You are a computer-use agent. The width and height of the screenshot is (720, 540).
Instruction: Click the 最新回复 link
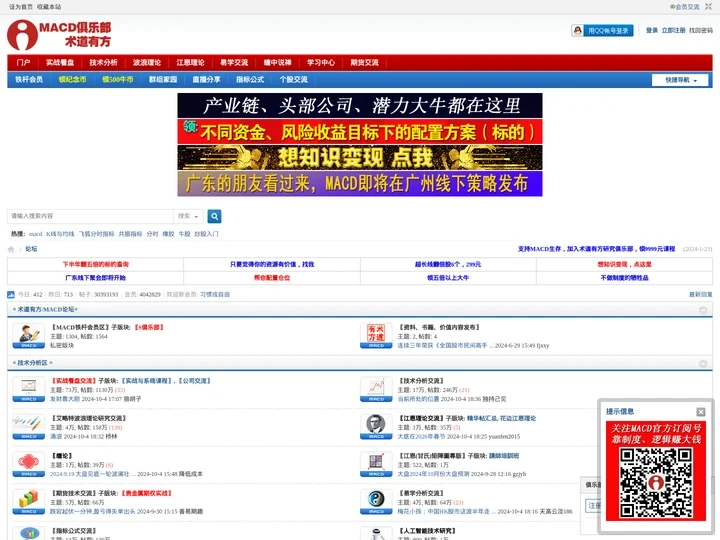click(x=701, y=294)
